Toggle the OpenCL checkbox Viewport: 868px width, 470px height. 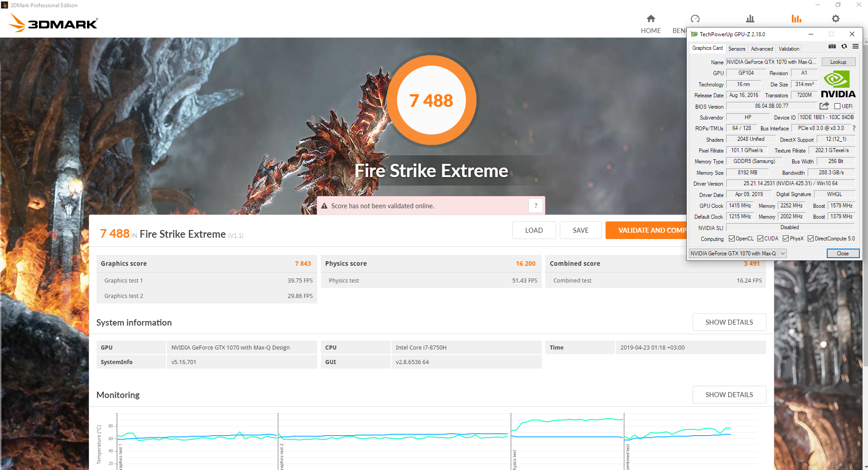[732, 239]
